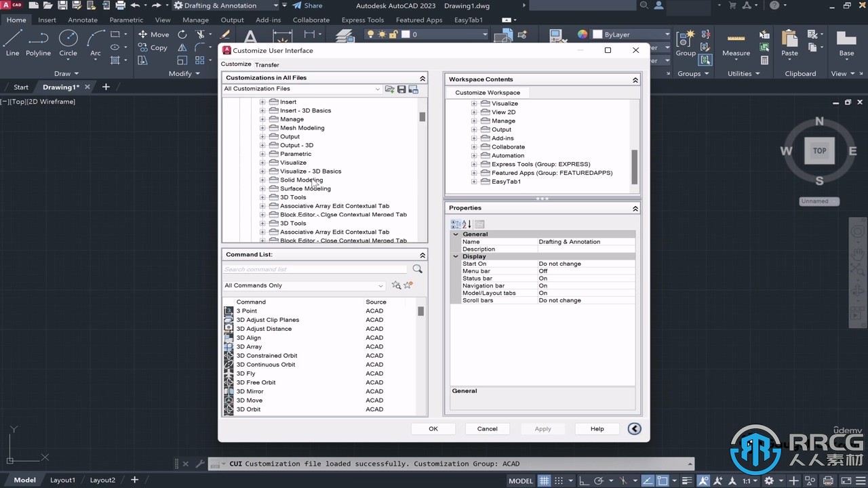This screenshot has height=488, width=868.
Task: Expand the Parametric node in customization tree
Action: click(262, 154)
